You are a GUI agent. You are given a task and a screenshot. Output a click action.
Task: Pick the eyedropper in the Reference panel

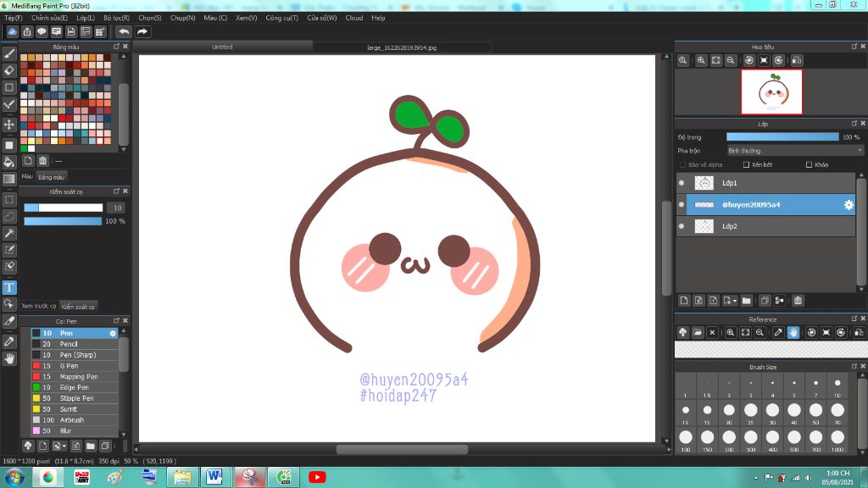778,332
